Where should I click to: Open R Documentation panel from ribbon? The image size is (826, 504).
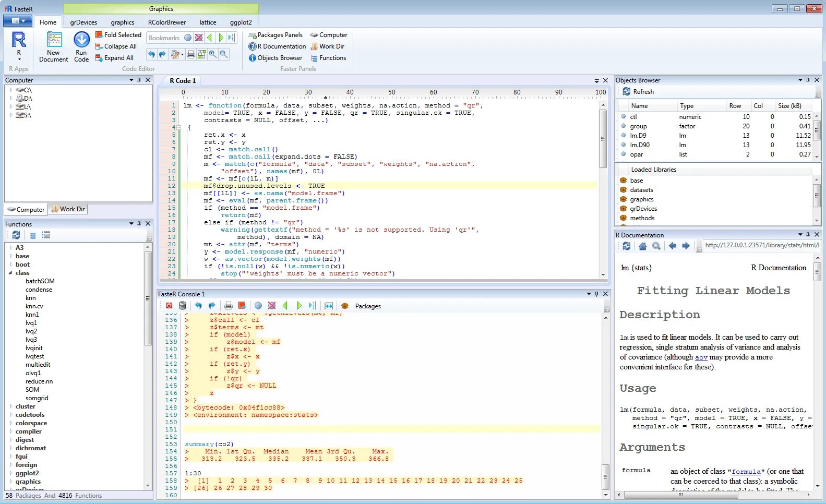click(277, 46)
